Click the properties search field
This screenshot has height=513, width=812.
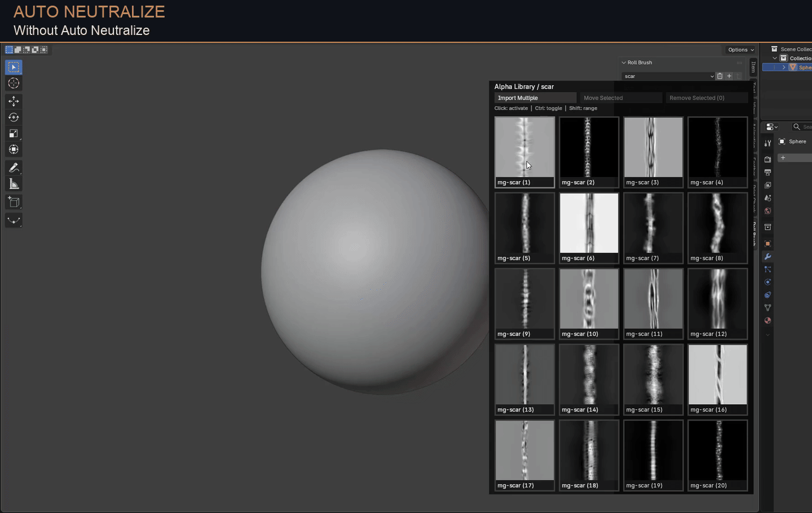tap(801, 127)
